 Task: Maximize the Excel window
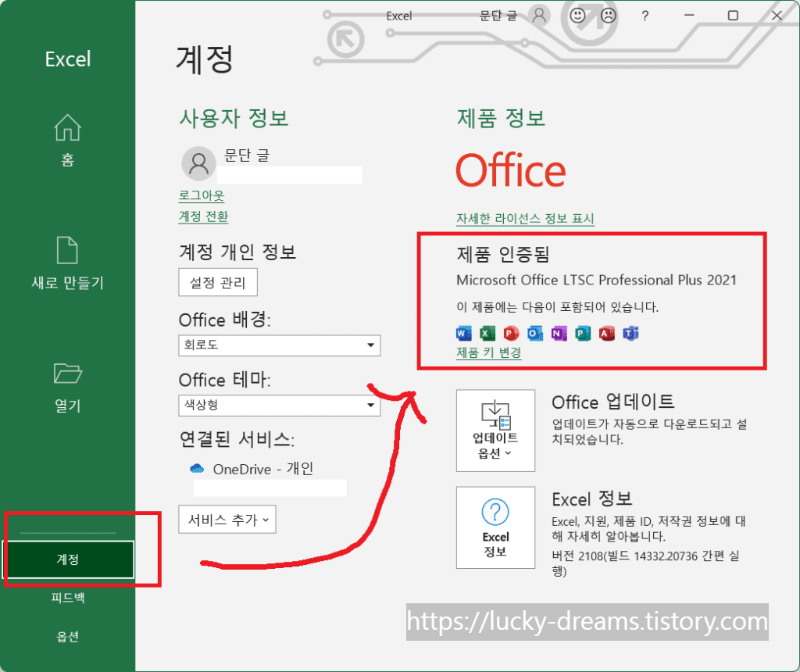[x=733, y=16]
